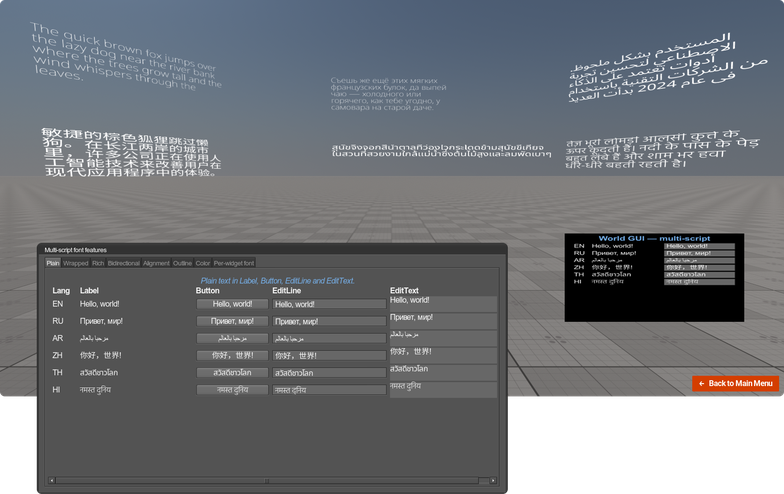Focus the ZH row EditLine field
784x494 pixels.
pos(329,356)
